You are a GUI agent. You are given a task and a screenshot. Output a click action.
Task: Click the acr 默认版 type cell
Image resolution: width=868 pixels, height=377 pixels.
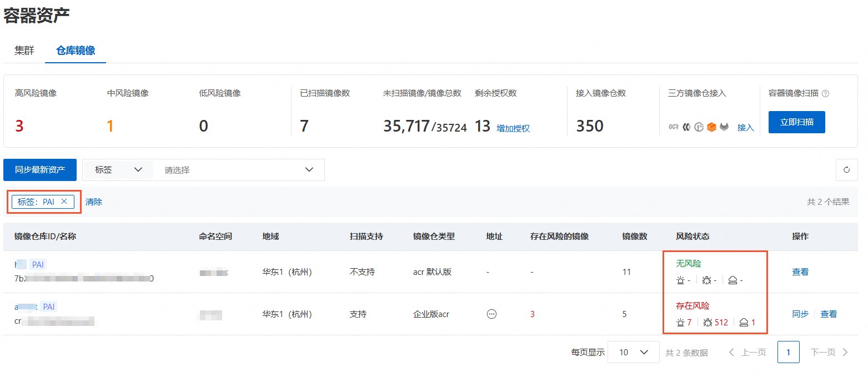point(432,272)
